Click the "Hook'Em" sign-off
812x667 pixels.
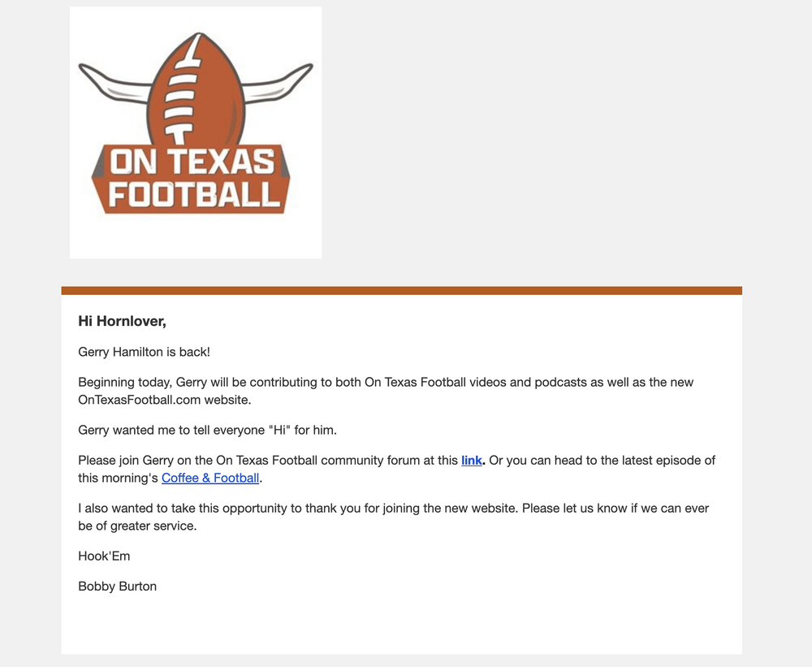point(104,557)
